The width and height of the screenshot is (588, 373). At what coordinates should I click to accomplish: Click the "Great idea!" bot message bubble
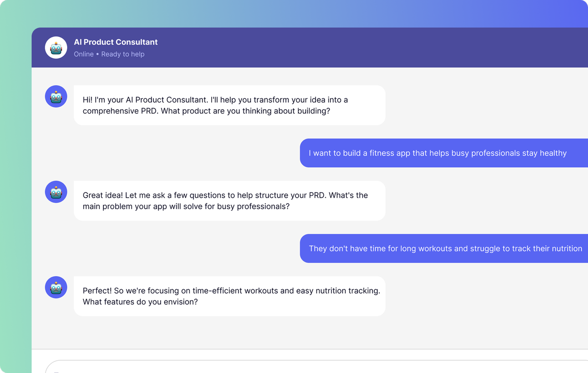(x=229, y=201)
